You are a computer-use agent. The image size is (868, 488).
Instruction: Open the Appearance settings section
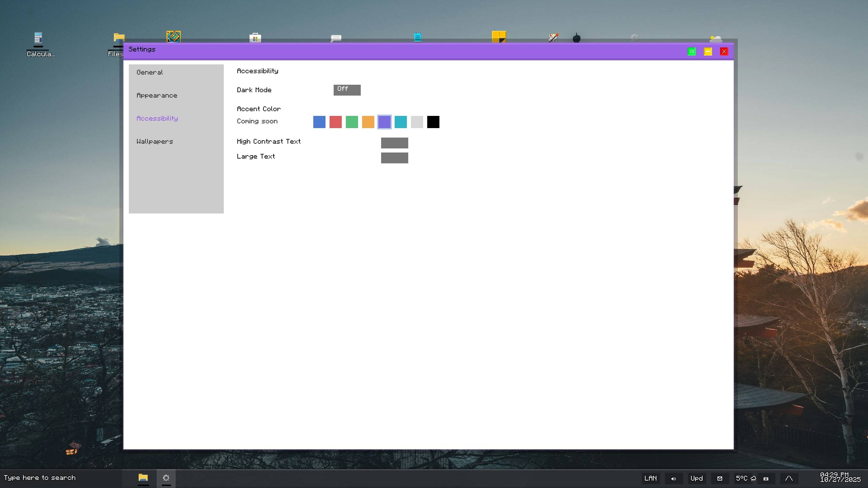point(157,95)
